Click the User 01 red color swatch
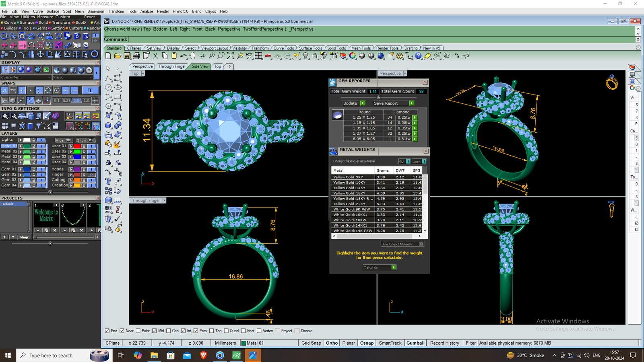 point(77,146)
